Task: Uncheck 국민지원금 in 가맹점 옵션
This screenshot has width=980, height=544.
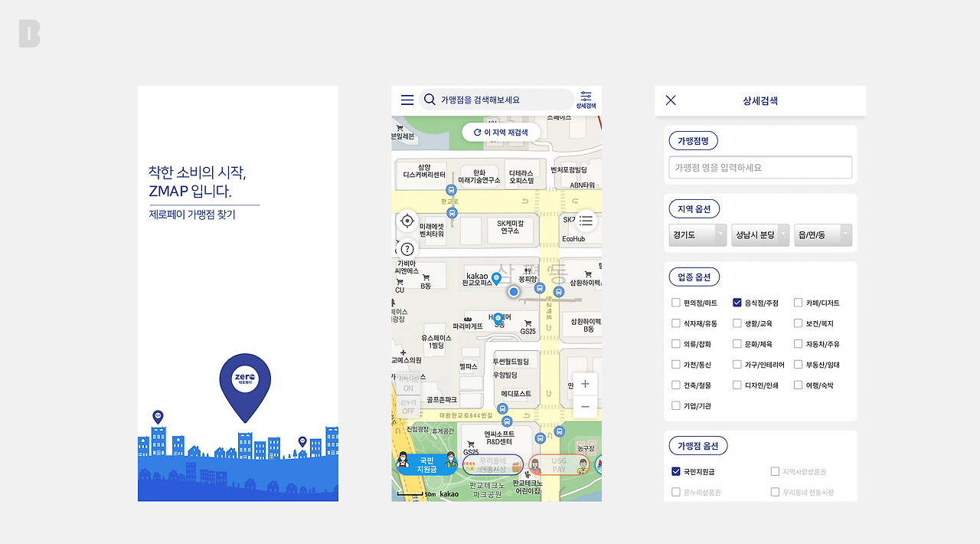Action: click(x=676, y=471)
